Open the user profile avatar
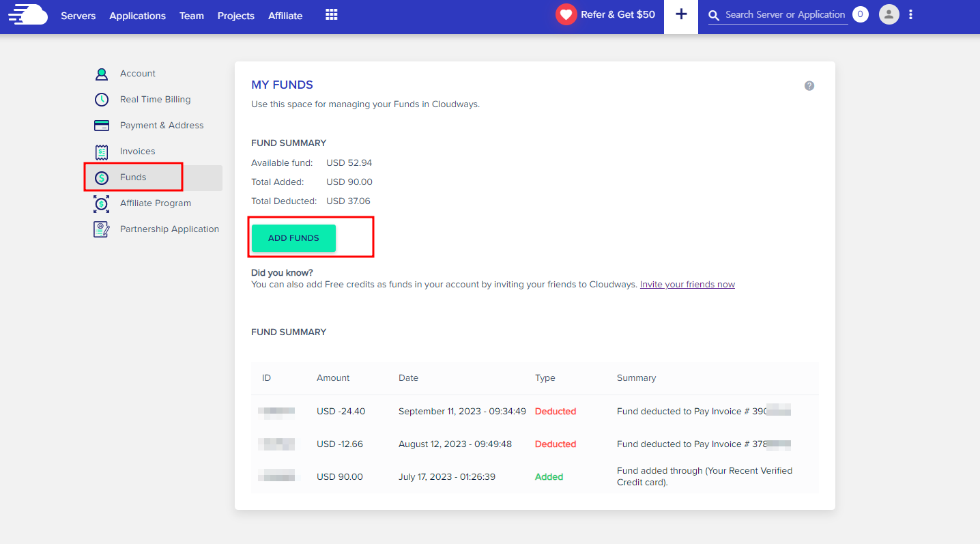The width and height of the screenshot is (980, 544). [x=889, y=14]
